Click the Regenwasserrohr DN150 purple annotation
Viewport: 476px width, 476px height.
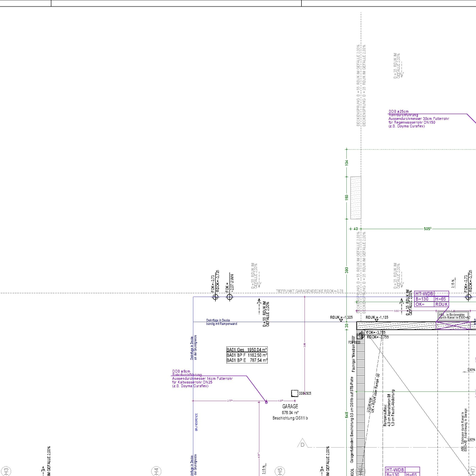tap(418, 119)
